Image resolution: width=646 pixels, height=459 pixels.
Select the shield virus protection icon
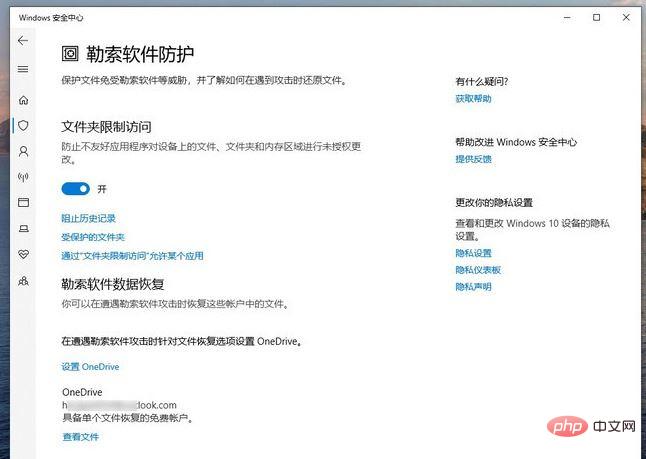[x=23, y=125]
